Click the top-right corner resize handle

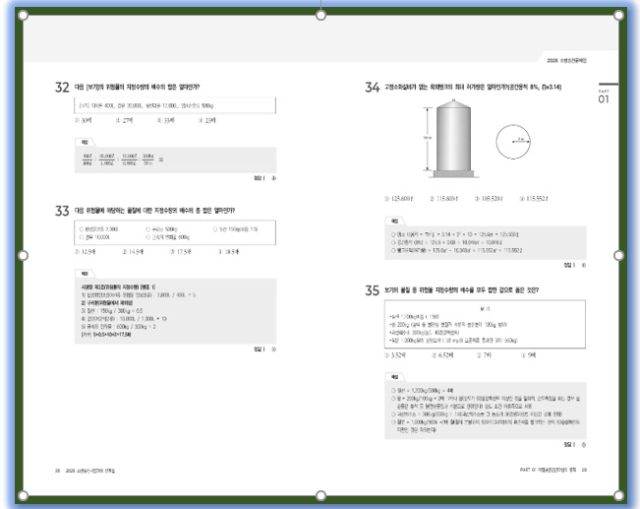point(619,16)
